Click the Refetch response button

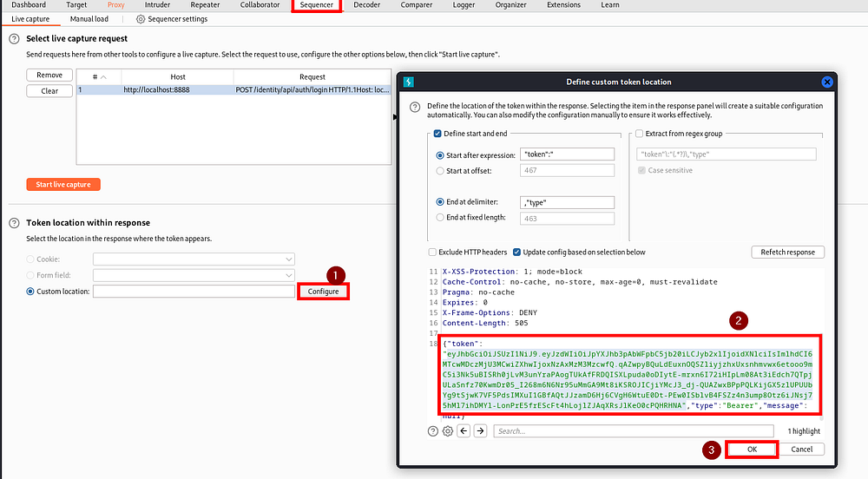click(788, 253)
